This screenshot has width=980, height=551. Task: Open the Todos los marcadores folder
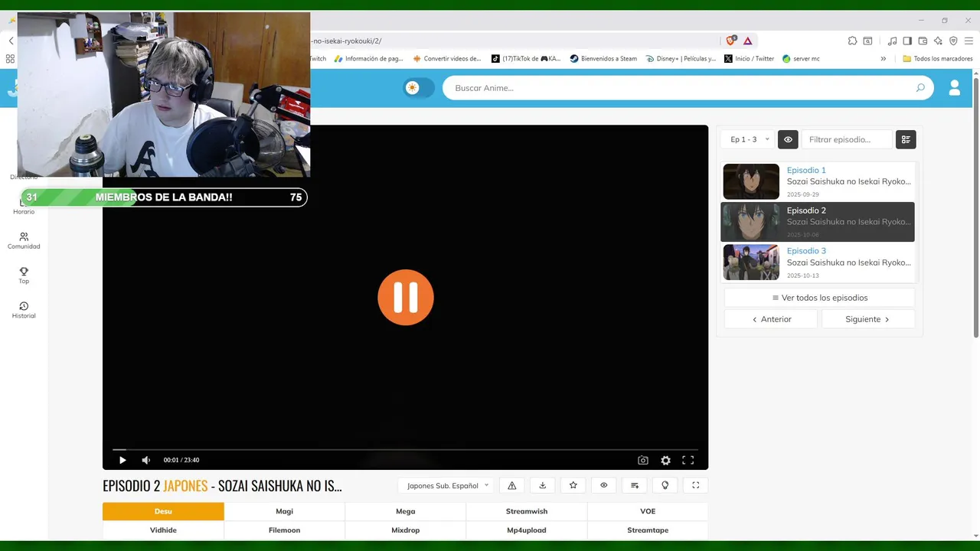tap(937, 58)
